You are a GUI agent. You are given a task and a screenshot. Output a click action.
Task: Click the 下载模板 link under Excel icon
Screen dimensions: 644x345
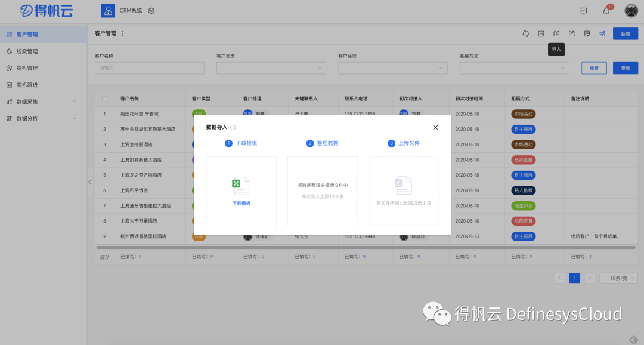(241, 204)
